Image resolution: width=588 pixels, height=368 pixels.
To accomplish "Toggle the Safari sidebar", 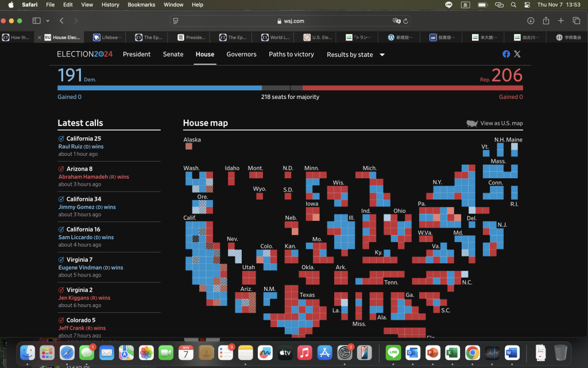I will [37, 21].
